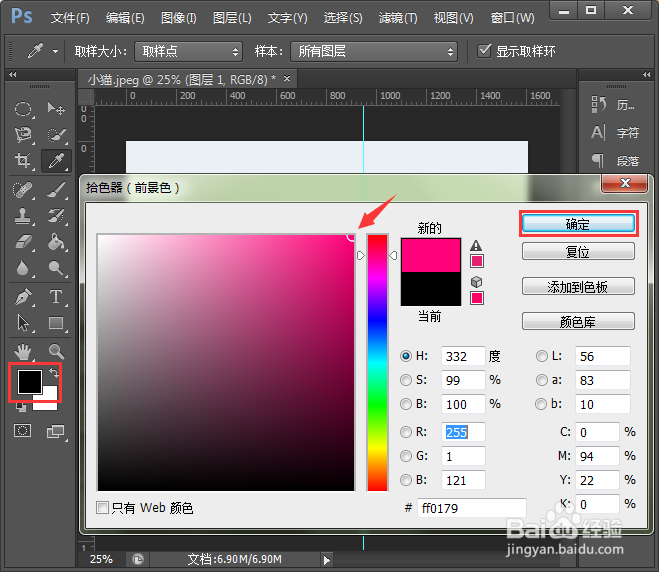The image size is (659, 572).
Task: Toggle the show sampling ring checkbox
Action: click(x=484, y=51)
